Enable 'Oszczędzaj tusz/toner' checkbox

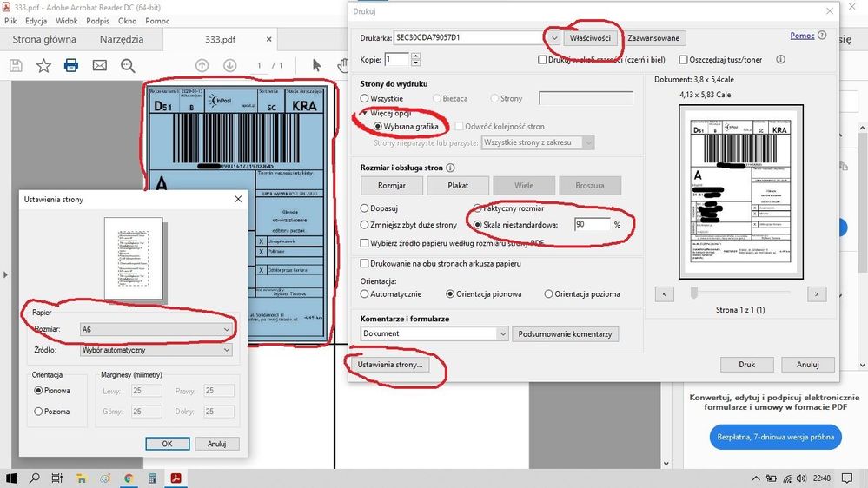coord(683,60)
